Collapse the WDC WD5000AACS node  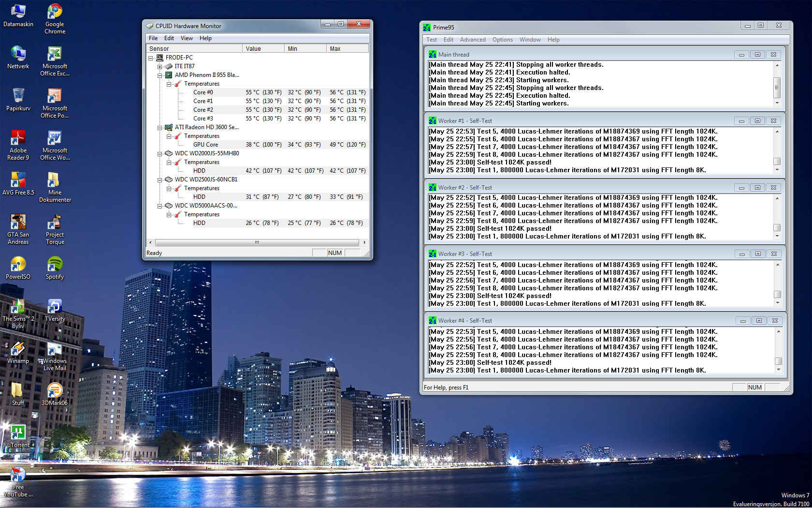point(160,206)
